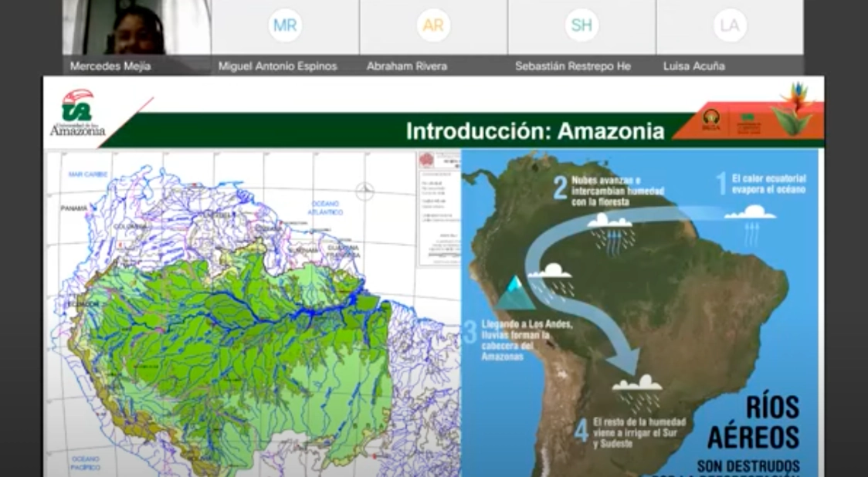Click the legend box on the map
The image size is (868, 477).
click(438, 208)
